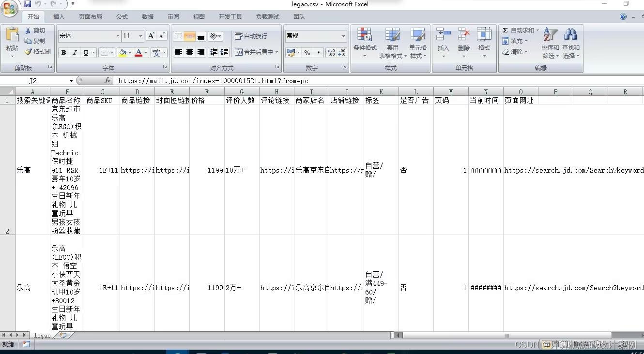The height and width of the screenshot is (354, 644).
Task: Click AutoSum 自动求和
Action: pyautogui.click(x=521, y=30)
